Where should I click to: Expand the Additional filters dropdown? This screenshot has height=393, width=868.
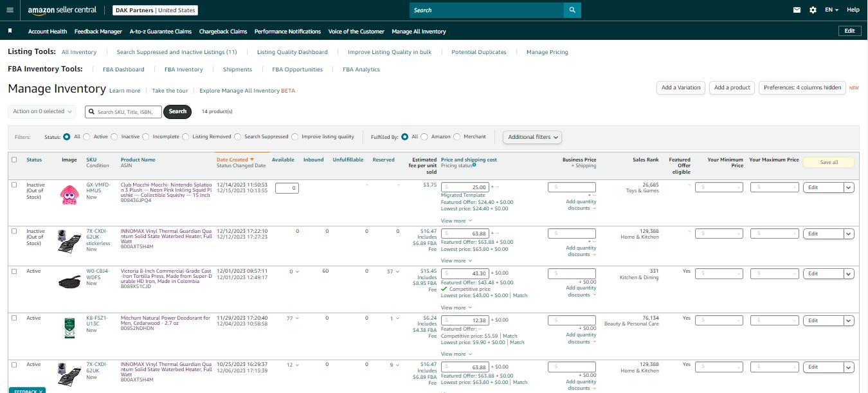532,137
